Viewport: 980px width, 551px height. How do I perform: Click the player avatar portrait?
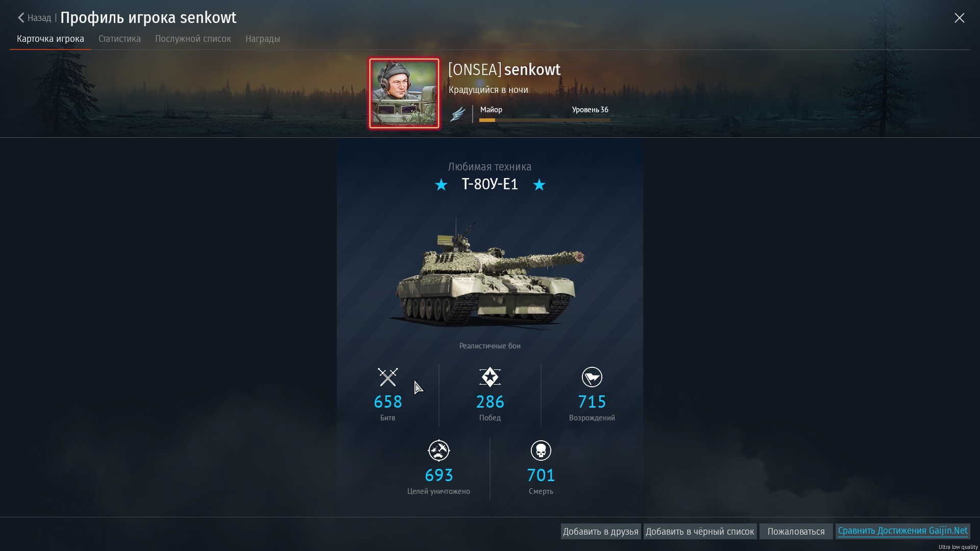pyautogui.click(x=404, y=93)
